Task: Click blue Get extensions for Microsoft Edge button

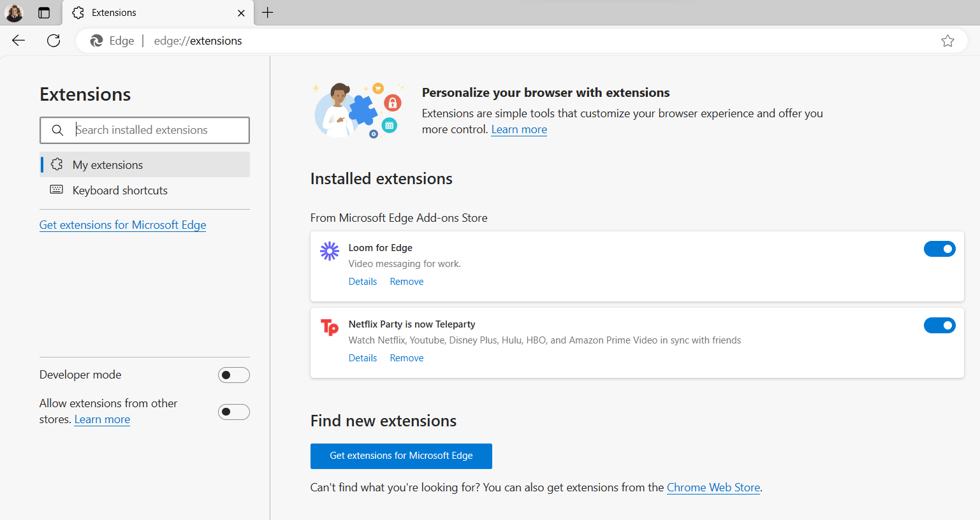Action: (401, 456)
